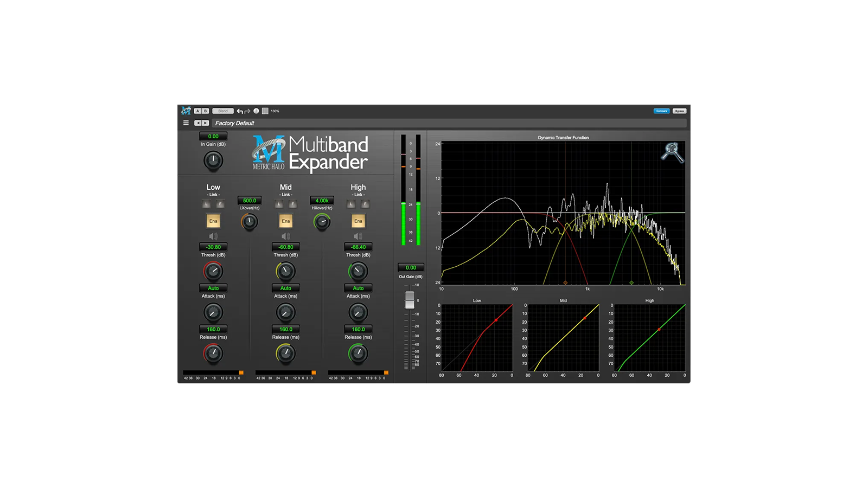The image size is (868, 488).
Task: Solo the Mid band speaker icon
Action: 286,236
